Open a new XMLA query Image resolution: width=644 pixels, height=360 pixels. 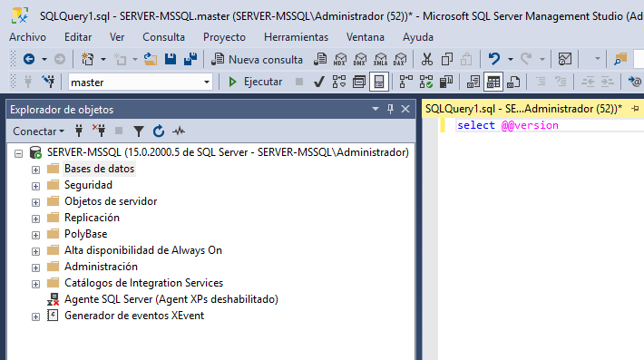[380, 60]
